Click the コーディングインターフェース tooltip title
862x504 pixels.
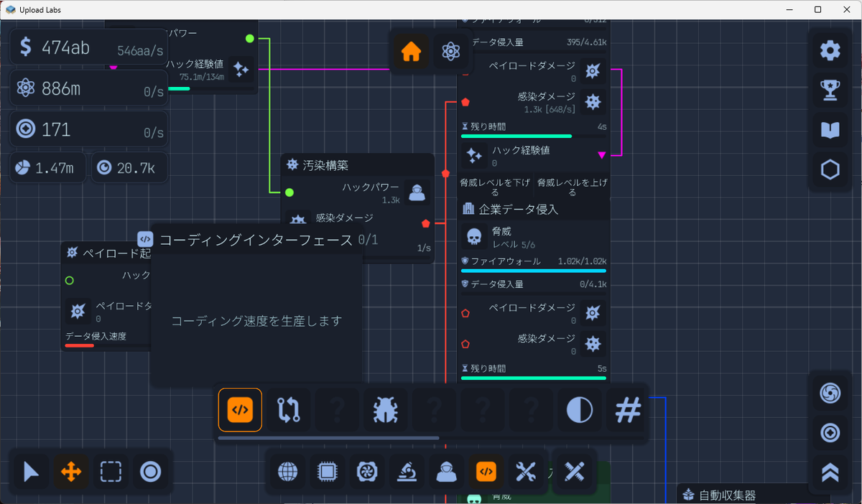tap(256, 240)
